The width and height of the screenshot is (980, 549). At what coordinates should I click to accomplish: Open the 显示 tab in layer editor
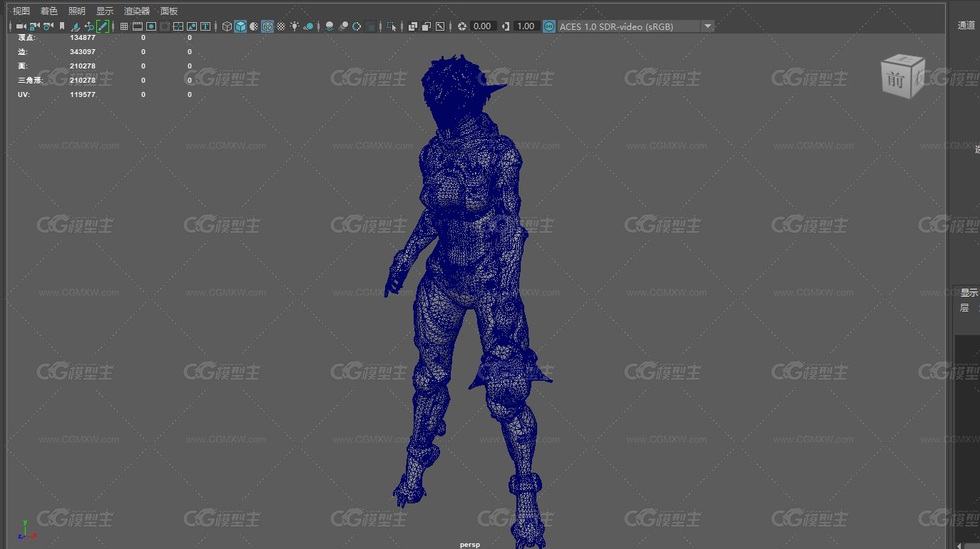point(969,293)
